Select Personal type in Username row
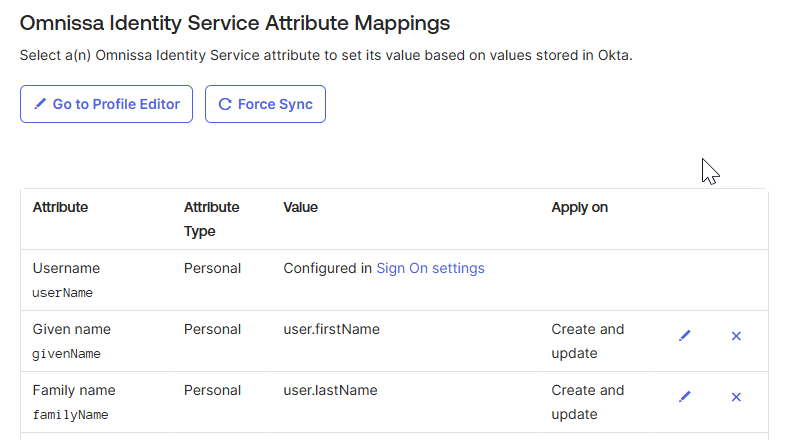This screenshot has width=788, height=440. pos(213,268)
